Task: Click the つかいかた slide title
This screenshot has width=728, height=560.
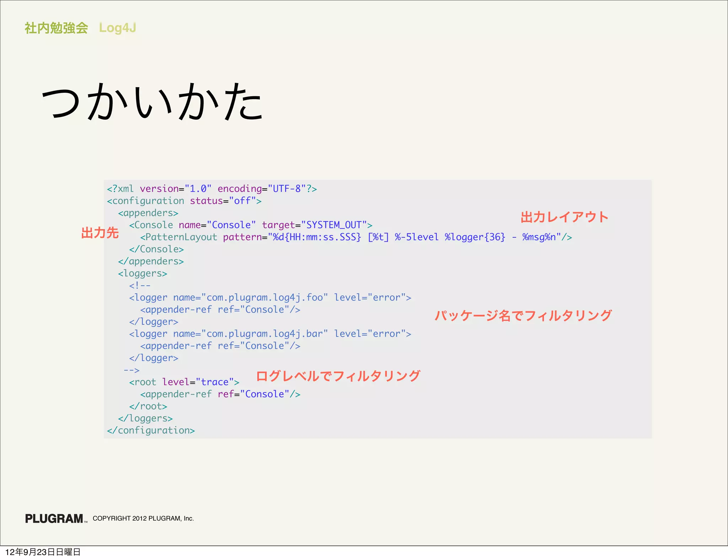Action: coord(152,102)
